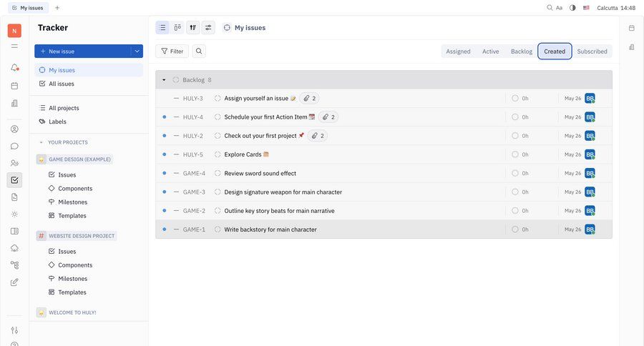Change priority dash of HULY-4 issue
This screenshot has width=644, height=346.
pyautogui.click(x=176, y=117)
